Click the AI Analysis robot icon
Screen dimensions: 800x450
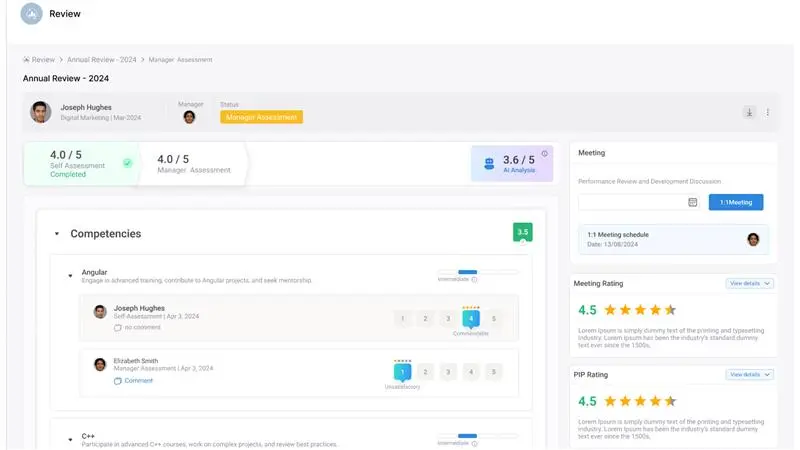click(489, 163)
